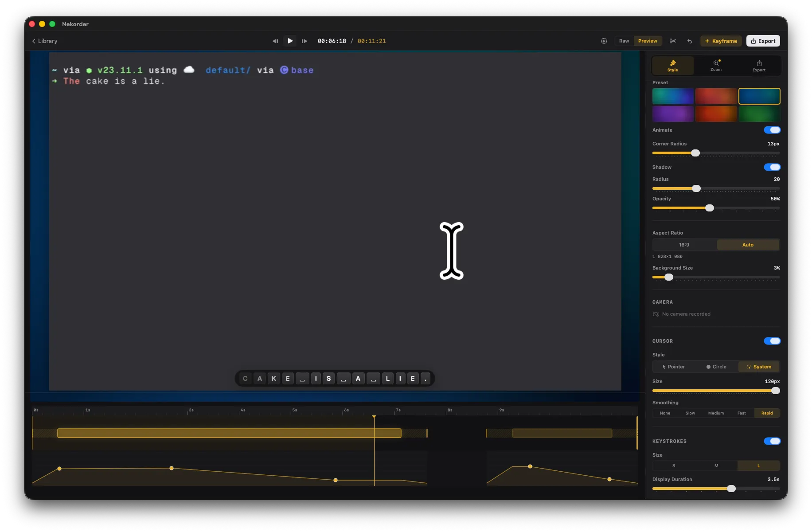This screenshot has height=532, width=812.
Task: Select the Pointer cursor style
Action: 674,367
